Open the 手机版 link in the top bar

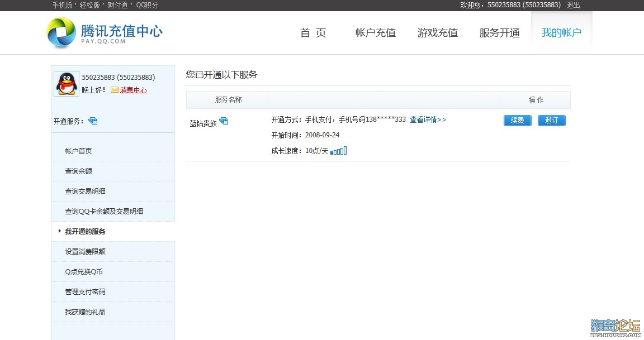click(x=63, y=5)
